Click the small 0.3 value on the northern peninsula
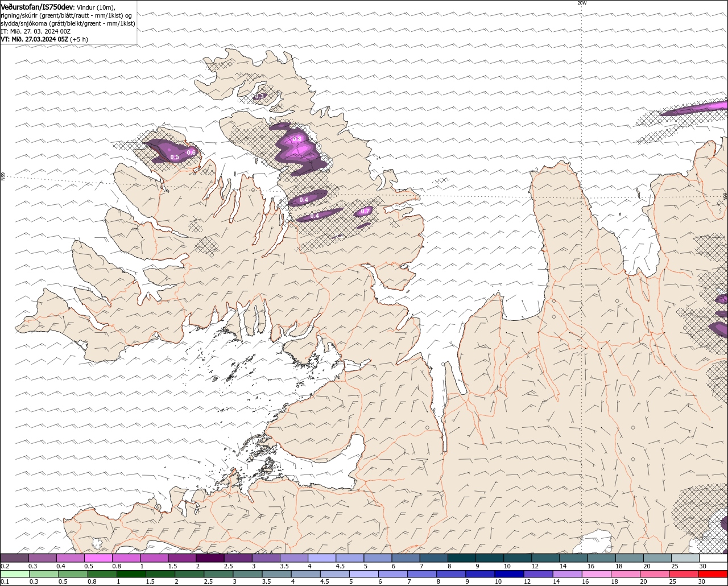The height and width of the screenshot is (586, 728). (259, 96)
